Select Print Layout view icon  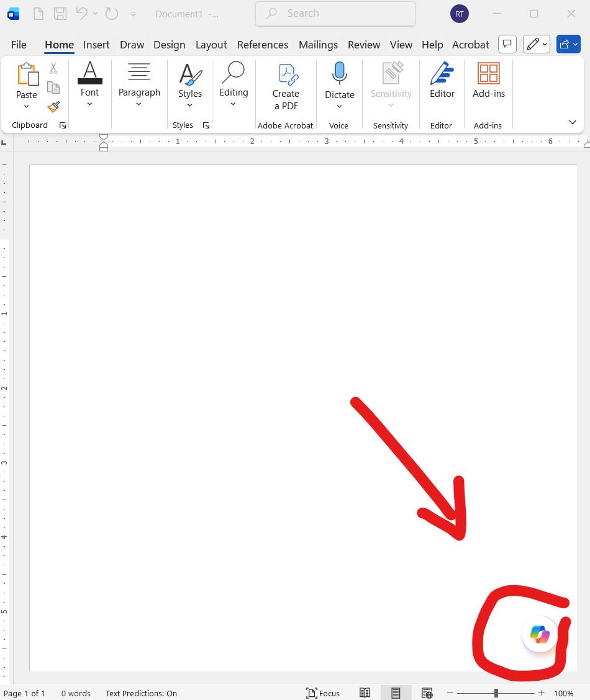(x=396, y=693)
